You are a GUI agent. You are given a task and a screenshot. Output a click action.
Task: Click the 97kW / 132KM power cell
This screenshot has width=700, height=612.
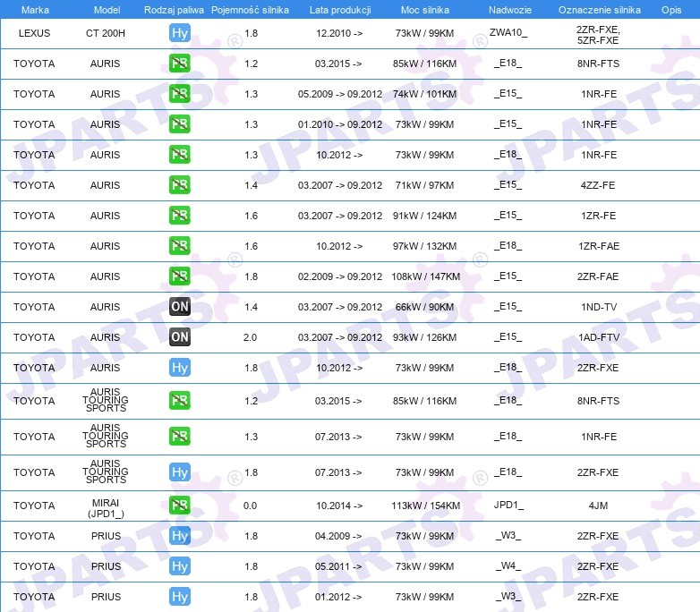[x=424, y=245]
